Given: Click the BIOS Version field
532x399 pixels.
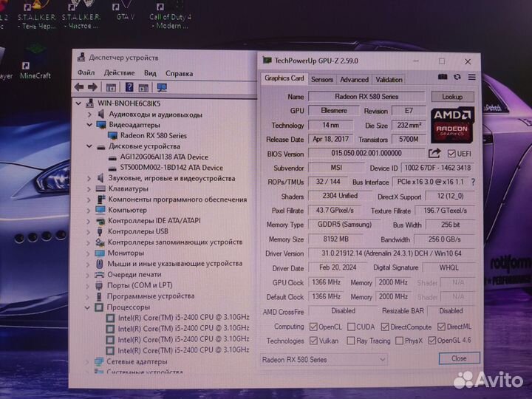Looking at the screenshot, I should [x=366, y=154].
